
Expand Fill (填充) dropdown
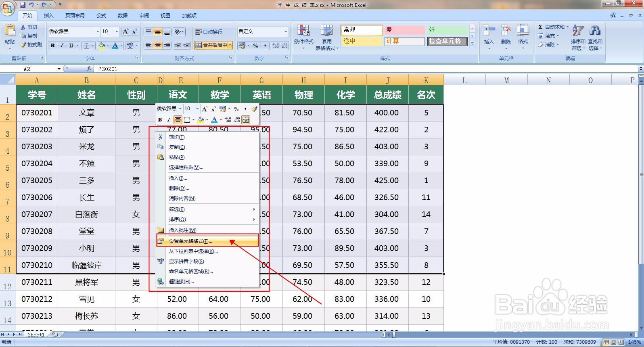point(548,36)
